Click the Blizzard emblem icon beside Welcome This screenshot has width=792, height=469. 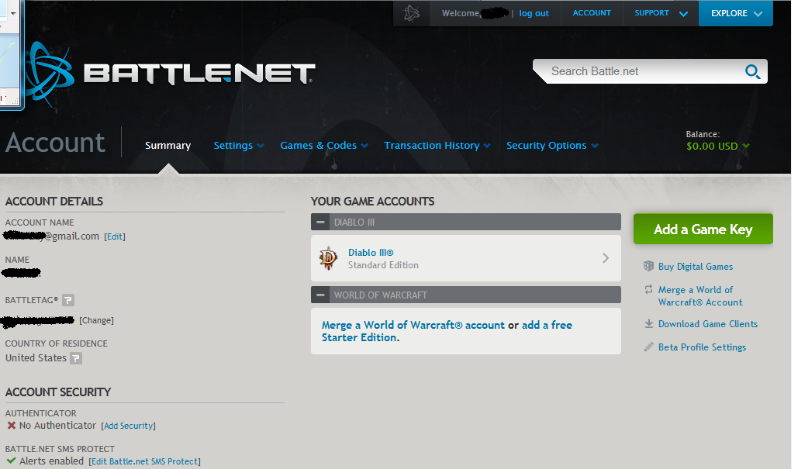click(x=411, y=13)
